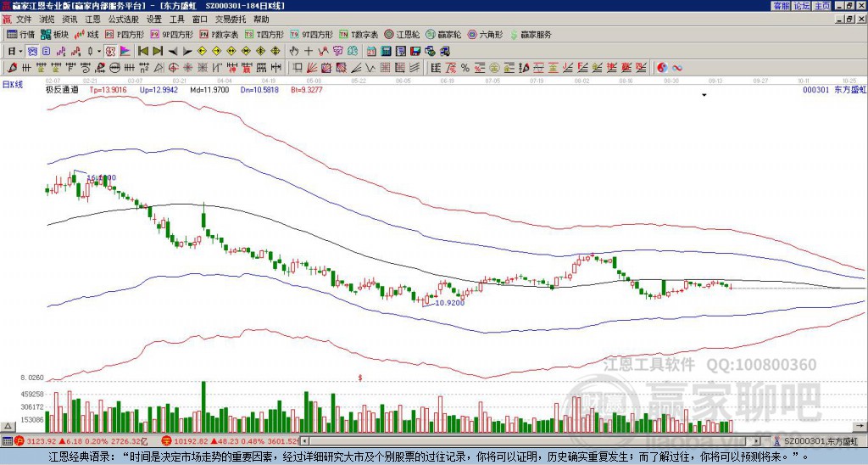Select the hand pan tool
The image size is (868, 465).
(x=293, y=52)
